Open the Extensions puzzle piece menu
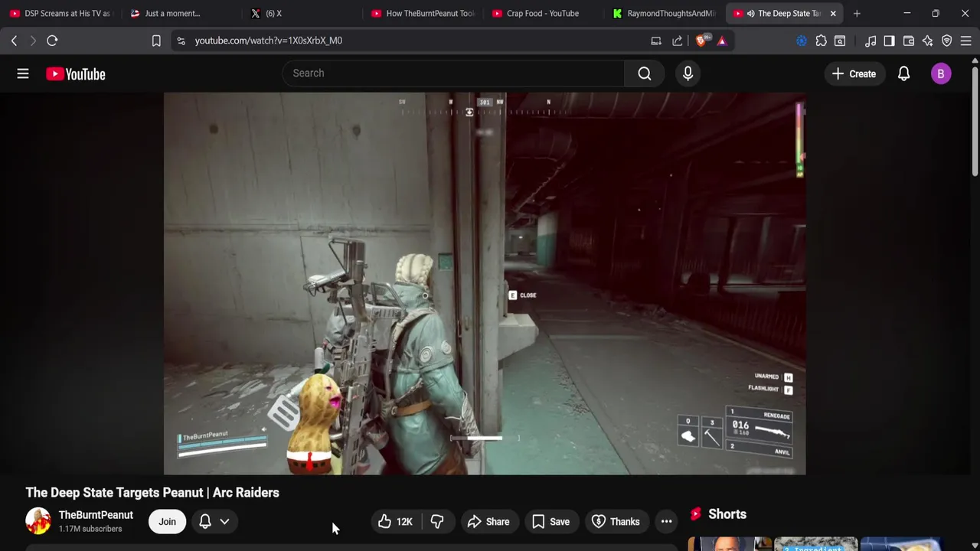The image size is (980, 551). tap(821, 41)
